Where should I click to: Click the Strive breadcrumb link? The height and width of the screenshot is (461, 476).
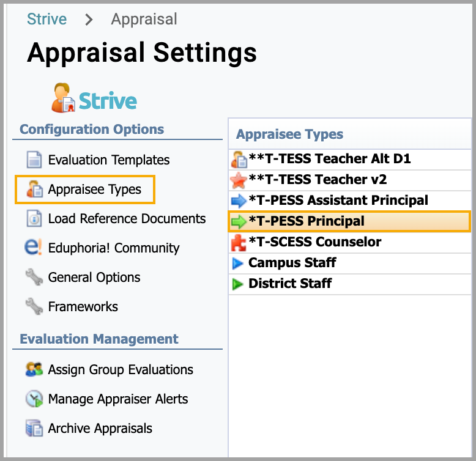pyautogui.click(x=46, y=20)
